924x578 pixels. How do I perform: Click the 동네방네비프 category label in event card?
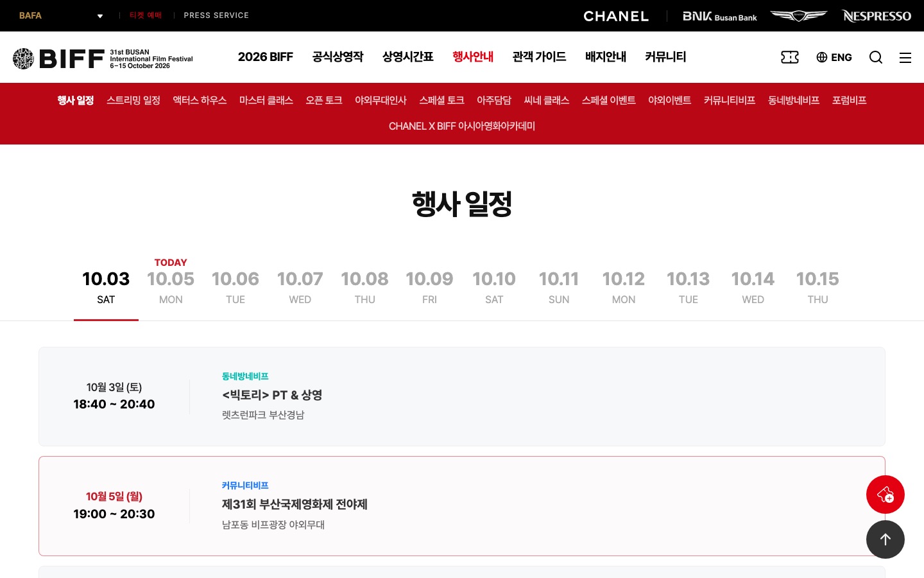245,376
